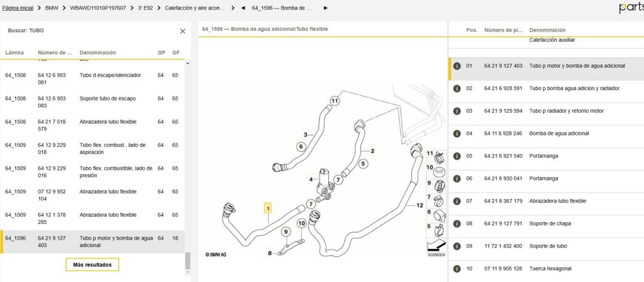The height and width of the screenshot is (282, 644).
Task: Select callout 12 on the long hose
Action: pos(419,205)
